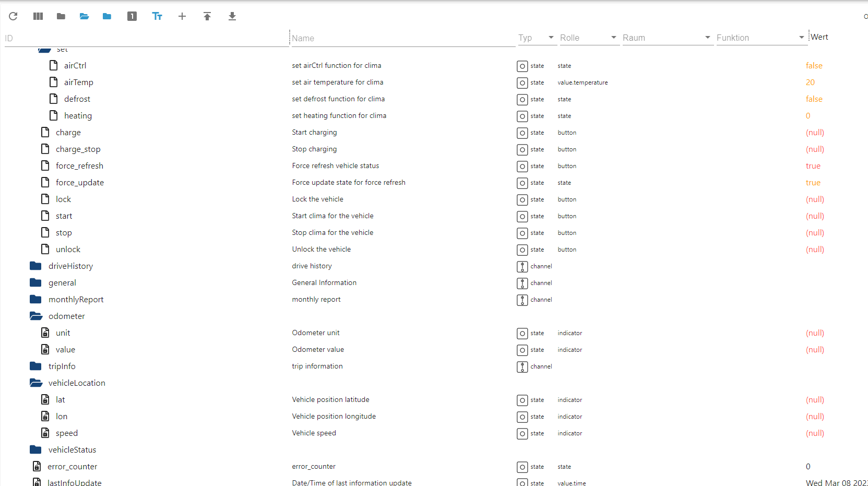Viewport: 868px width, 486px height.
Task: Expand one level open-folder icon
Action: tap(84, 16)
